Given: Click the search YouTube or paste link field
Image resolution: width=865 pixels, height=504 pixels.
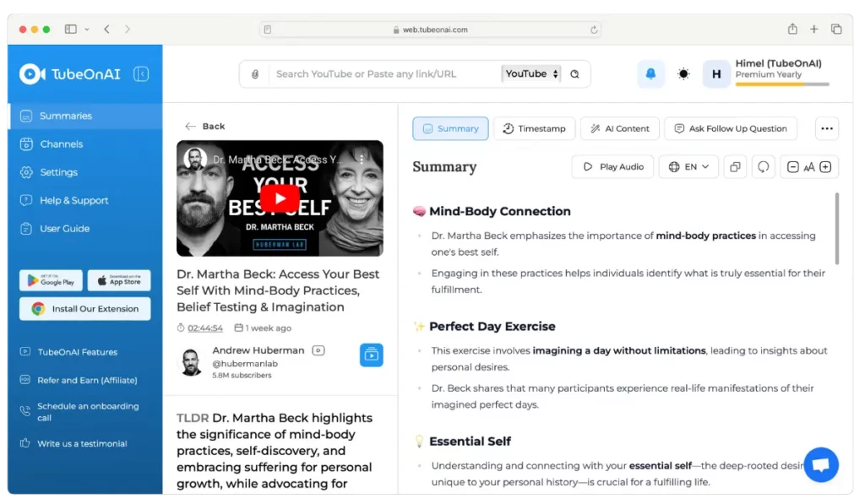Looking at the screenshot, I should [x=384, y=74].
